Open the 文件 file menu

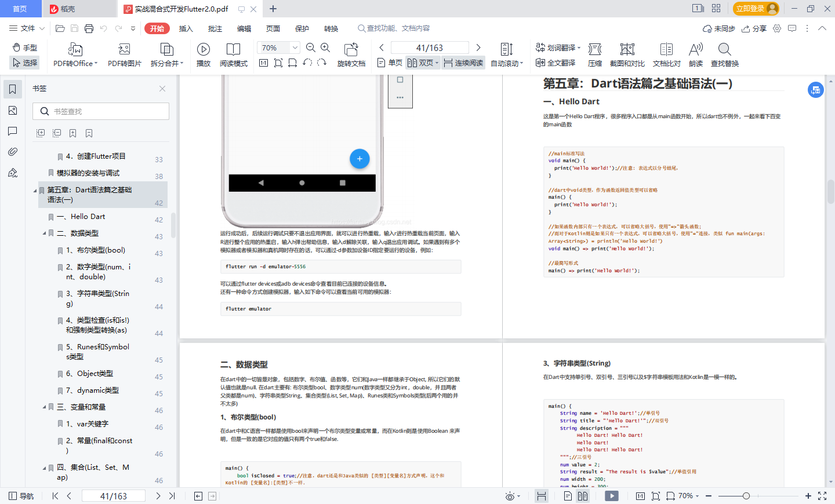(27, 28)
